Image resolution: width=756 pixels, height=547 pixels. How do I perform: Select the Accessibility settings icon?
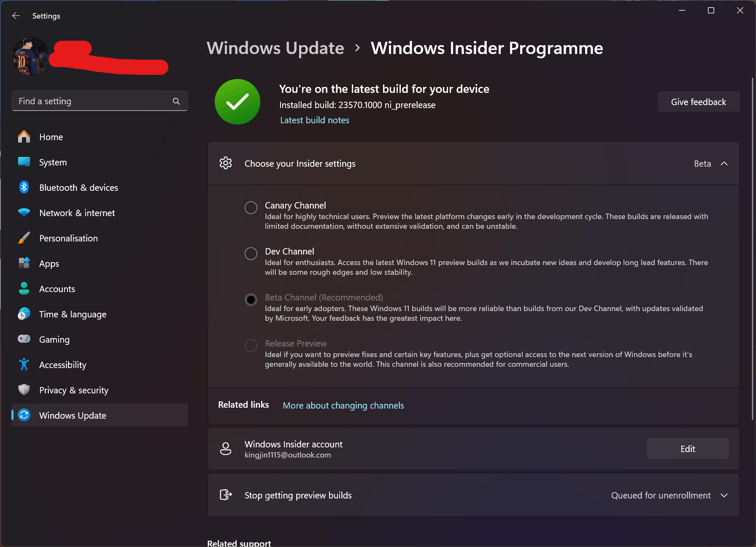[24, 364]
